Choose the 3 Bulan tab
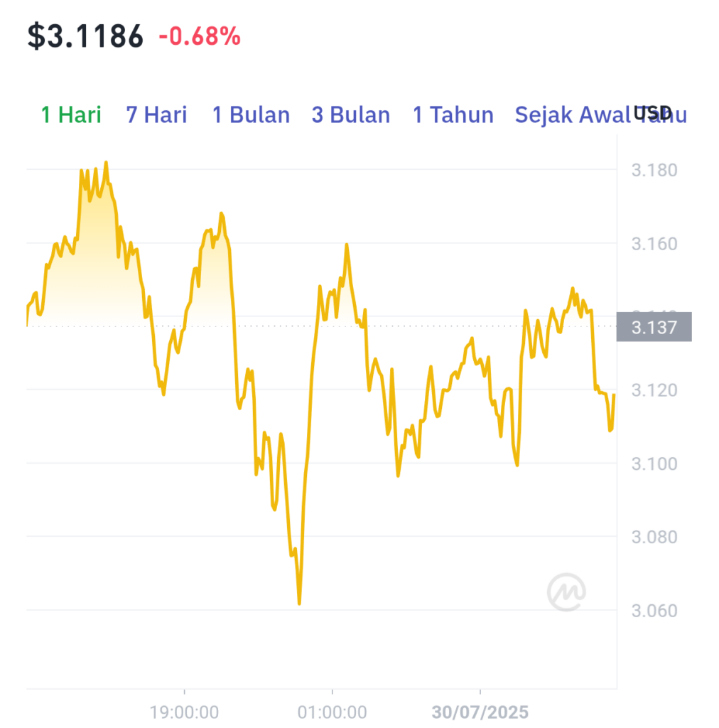The image size is (719, 728). click(x=351, y=114)
